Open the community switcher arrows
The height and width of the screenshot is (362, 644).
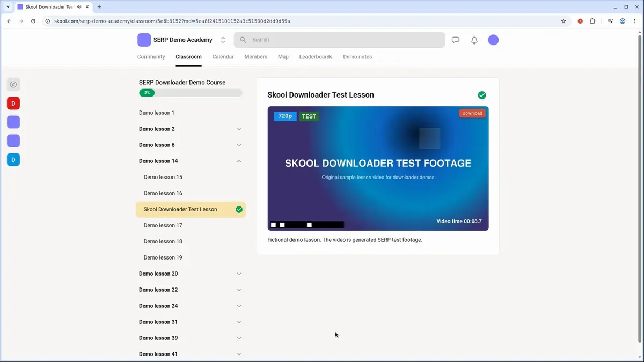223,40
